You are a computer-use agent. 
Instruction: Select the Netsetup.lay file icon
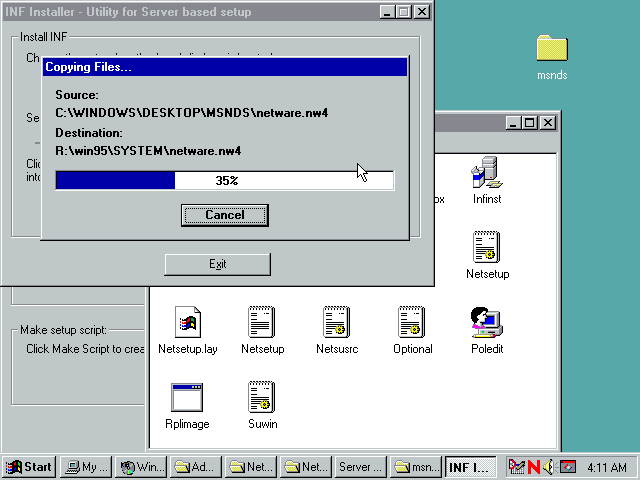point(188,330)
